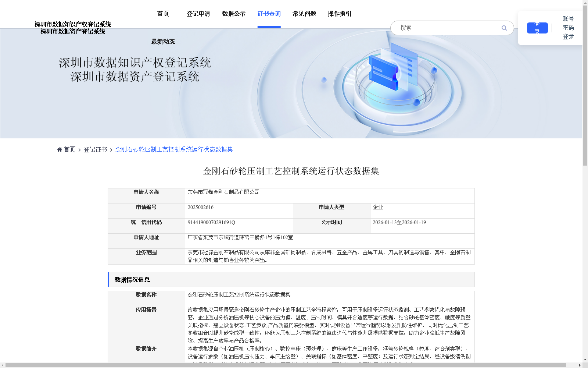Click the 申请人类型 label cell
The image size is (588, 368).
[331, 211]
